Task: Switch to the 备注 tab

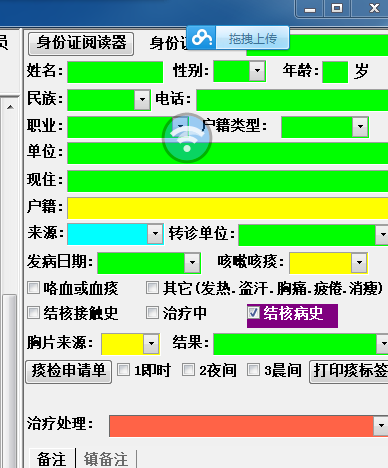Action: (51, 459)
